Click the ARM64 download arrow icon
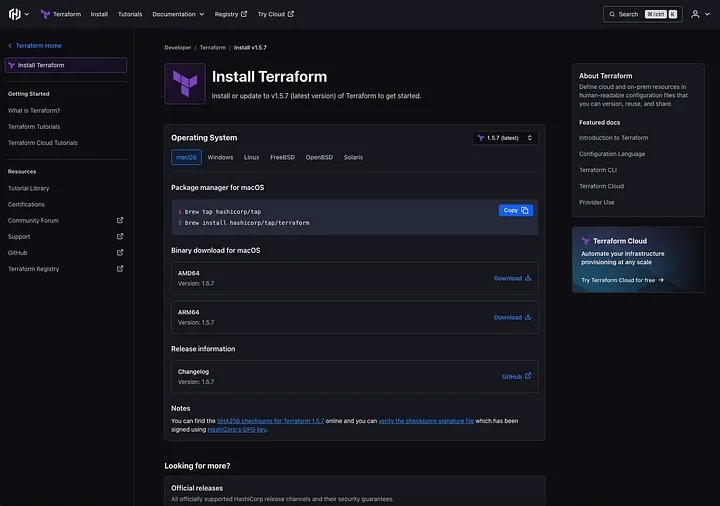This screenshot has height=506, width=720. pyautogui.click(x=528, y=317)
